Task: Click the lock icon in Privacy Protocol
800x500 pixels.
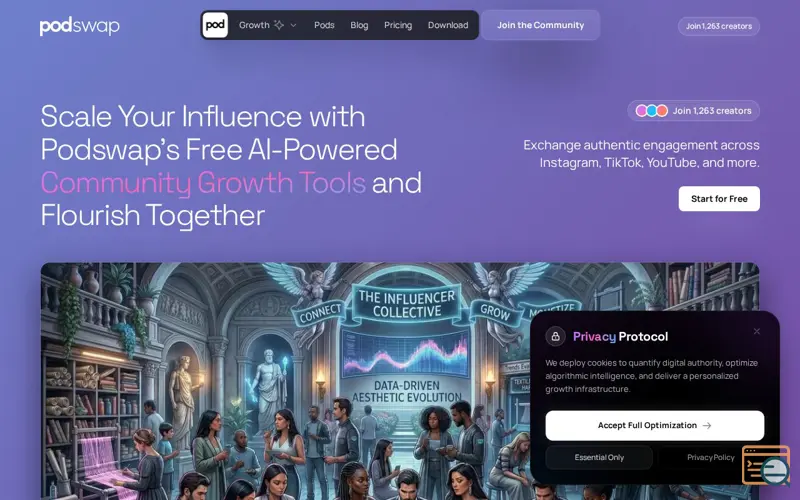Action: point(556,337)
